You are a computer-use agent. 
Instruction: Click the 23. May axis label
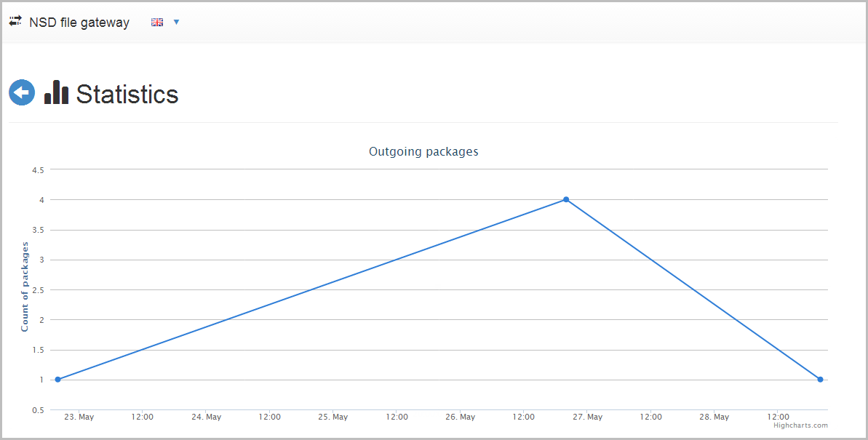pyautogui.click(x=79, y=417)
